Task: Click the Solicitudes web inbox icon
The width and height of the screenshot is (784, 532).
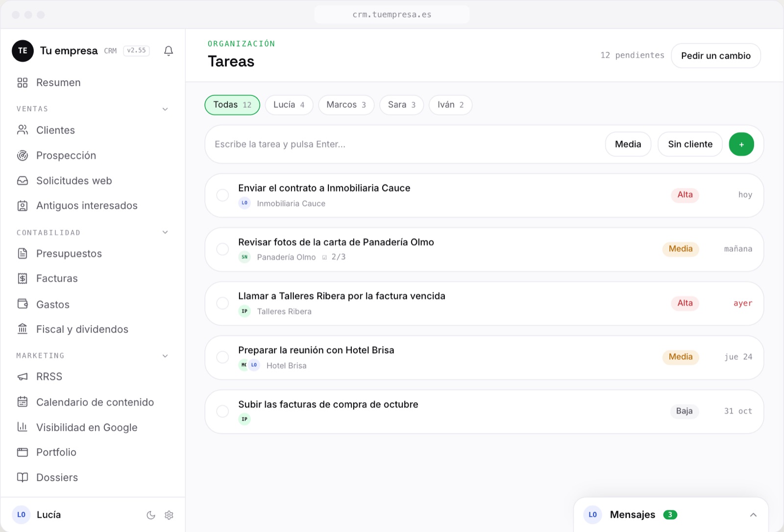Action: coord(23,181)
